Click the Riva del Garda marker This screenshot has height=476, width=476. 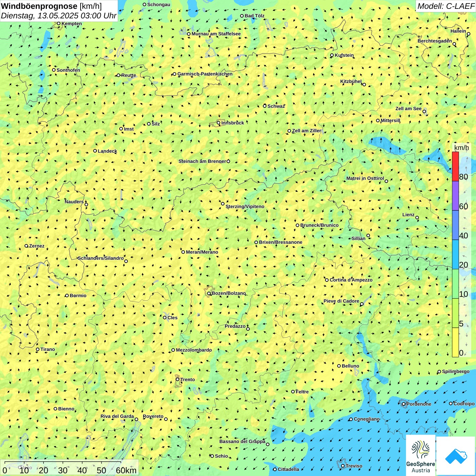click(136, 419)
